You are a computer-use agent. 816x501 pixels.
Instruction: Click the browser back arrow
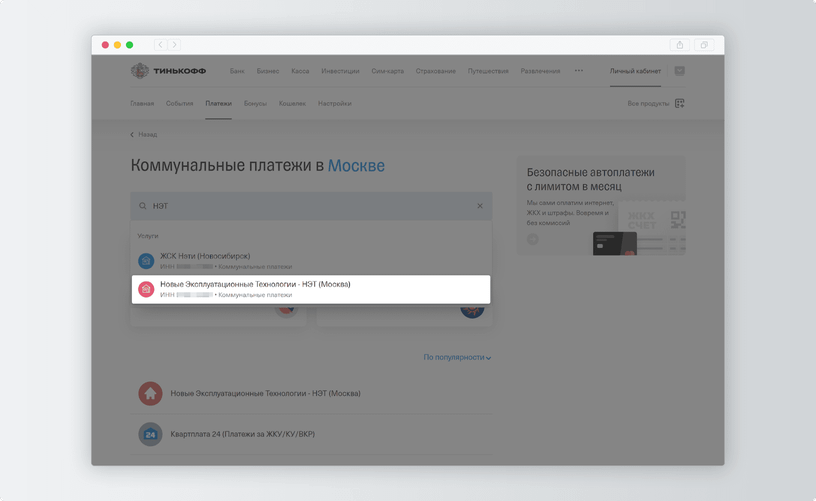160,45
